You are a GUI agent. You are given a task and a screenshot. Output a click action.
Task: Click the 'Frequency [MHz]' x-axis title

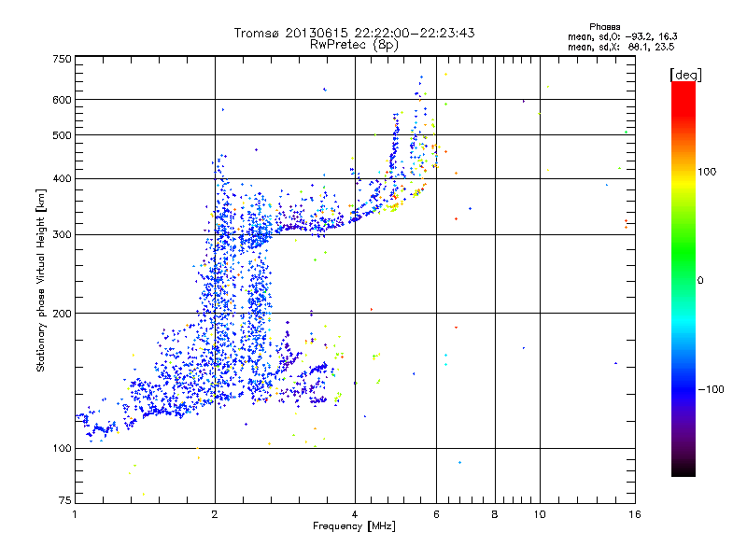(354, 526)
